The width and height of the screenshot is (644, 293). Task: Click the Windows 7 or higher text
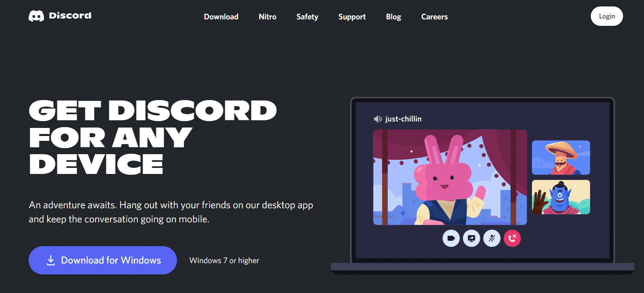(x=224, y=260)
